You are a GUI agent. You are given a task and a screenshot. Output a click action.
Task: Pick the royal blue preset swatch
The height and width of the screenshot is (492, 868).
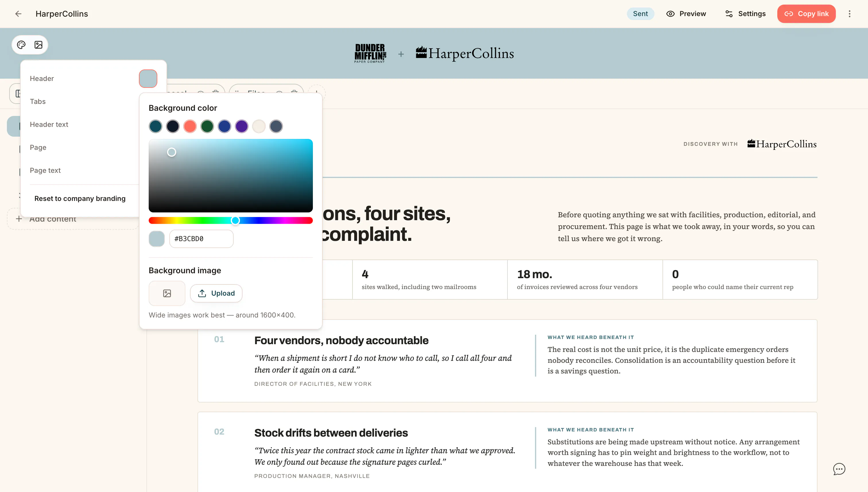[224, 126]
